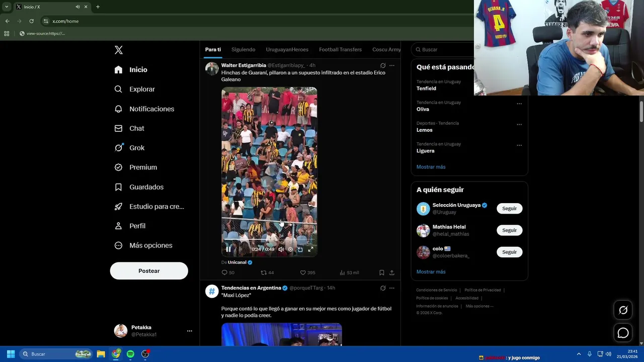Click Mostrar más under trends
The image size is (644, 362).
[431, 167]
